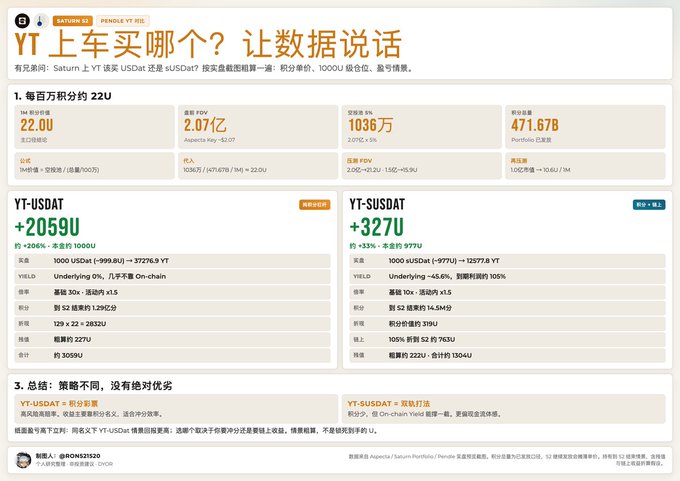Click the 公式 formula card

[95, 165]
